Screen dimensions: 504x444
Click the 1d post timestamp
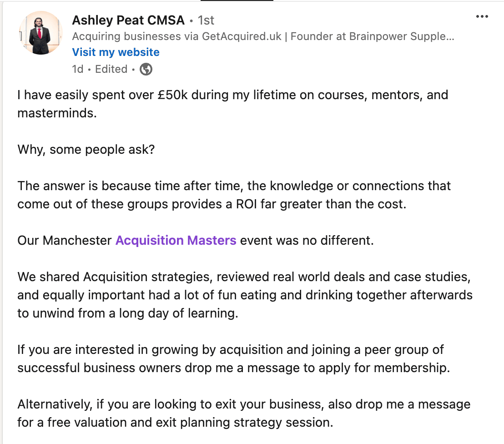point(77,69)
